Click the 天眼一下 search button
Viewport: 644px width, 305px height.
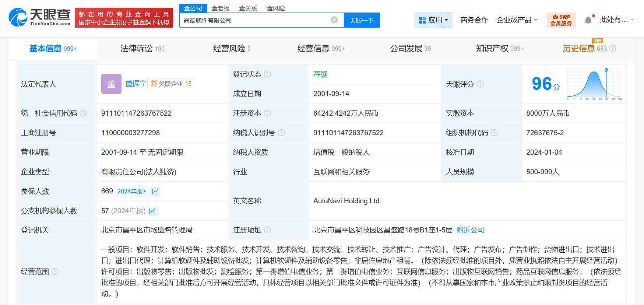point(362,20)
